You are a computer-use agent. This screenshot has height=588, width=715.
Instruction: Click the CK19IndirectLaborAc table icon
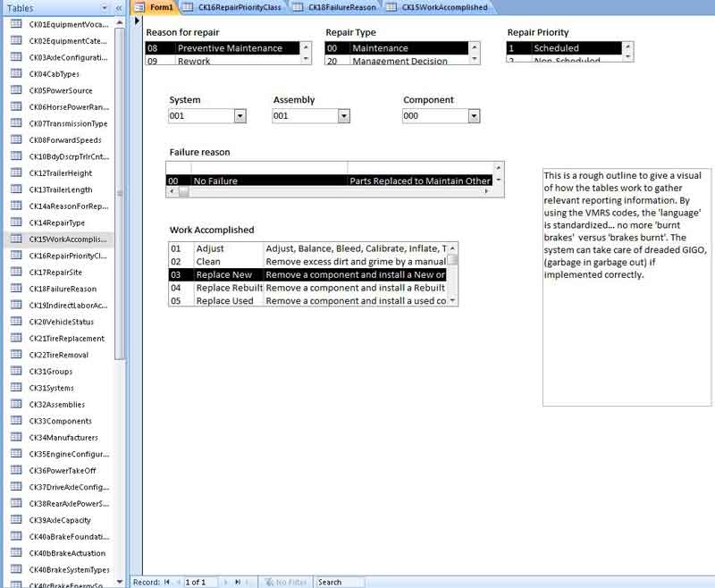click(x=16, y=305)
